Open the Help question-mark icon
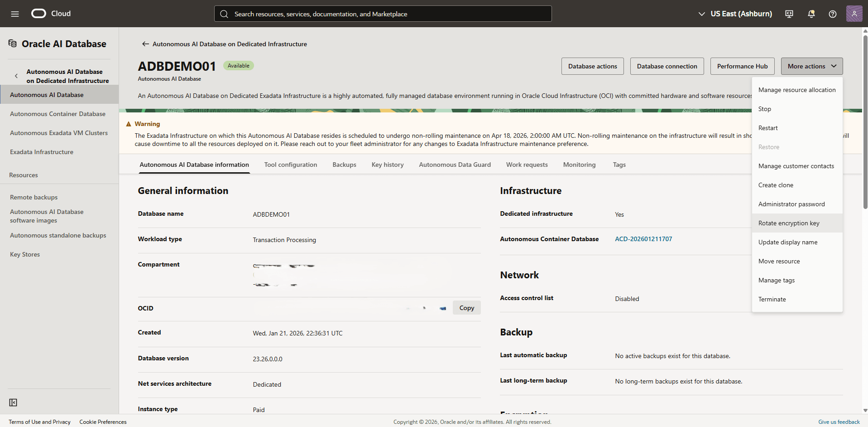Image resolution: width=868 pixels, height=427 pixels. (x=832, y=14)
